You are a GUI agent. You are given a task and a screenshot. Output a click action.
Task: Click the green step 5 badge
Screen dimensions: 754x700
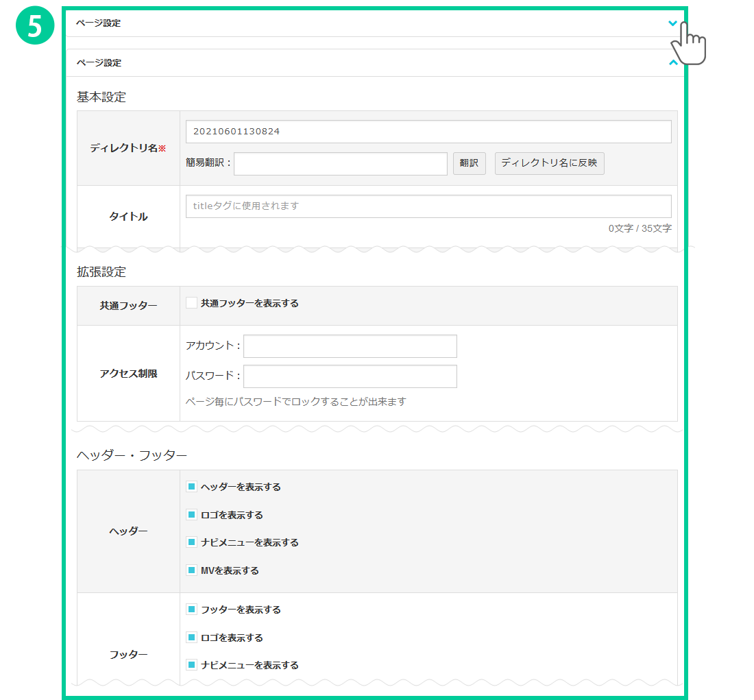[x=34, y=25]
